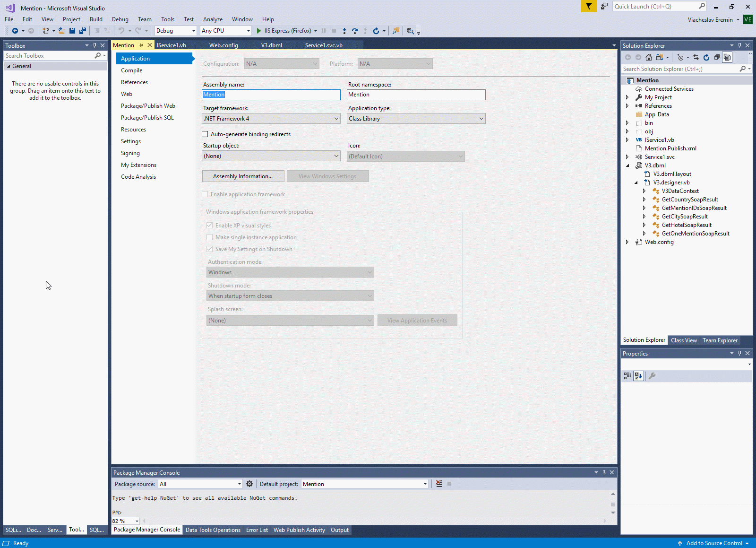Click the Solution Explorer auto-hide pin icon

tap(739, 45)
